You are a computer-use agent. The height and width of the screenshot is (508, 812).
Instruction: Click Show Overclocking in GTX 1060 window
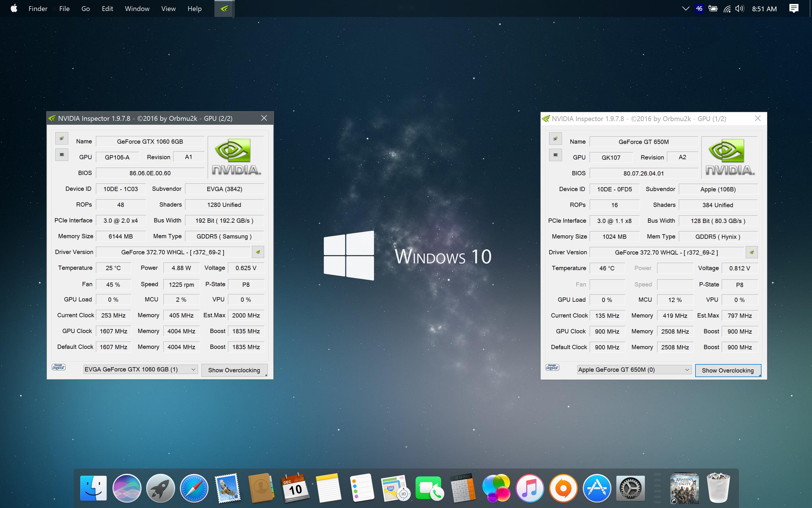click(x=234, y=370)
